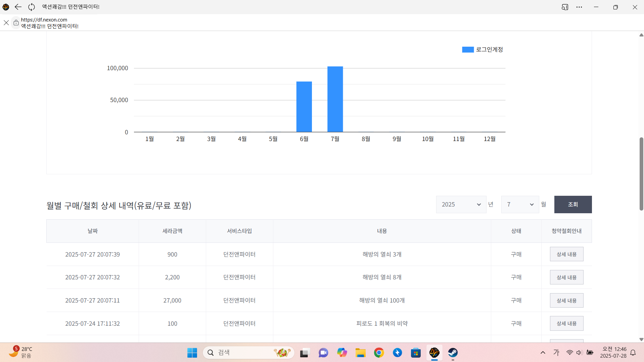Image resolution: width=644 pixels, height=362 pixels.
Task: Click the taskbar search box
Action: click(x=248, y=353)
